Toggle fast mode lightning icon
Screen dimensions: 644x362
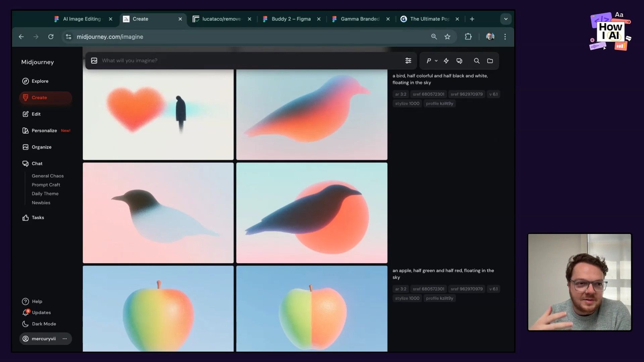pos(446,61)
